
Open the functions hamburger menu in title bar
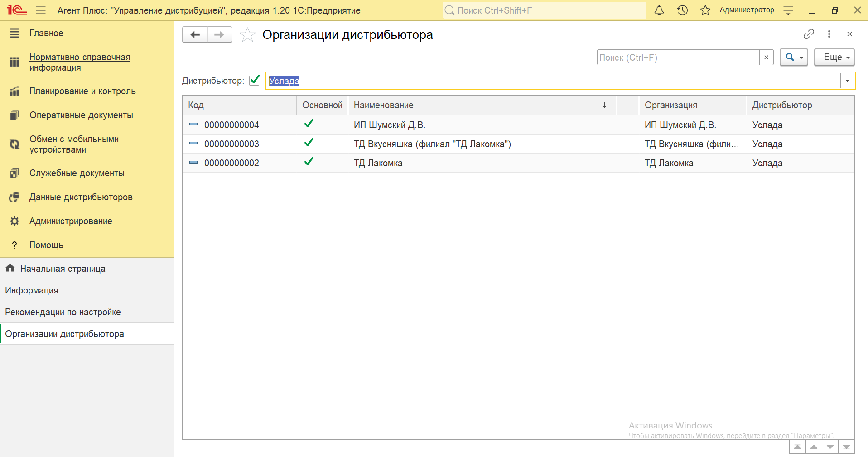pos(41,10)
